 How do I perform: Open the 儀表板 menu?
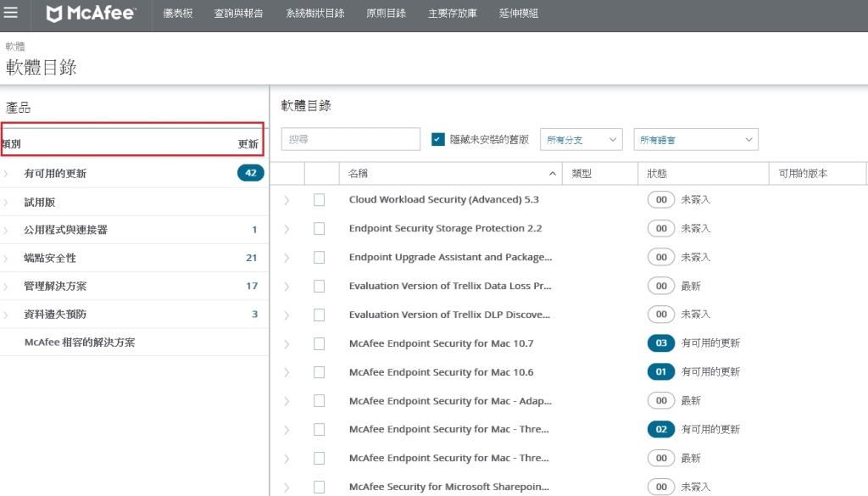click(178, 14)
